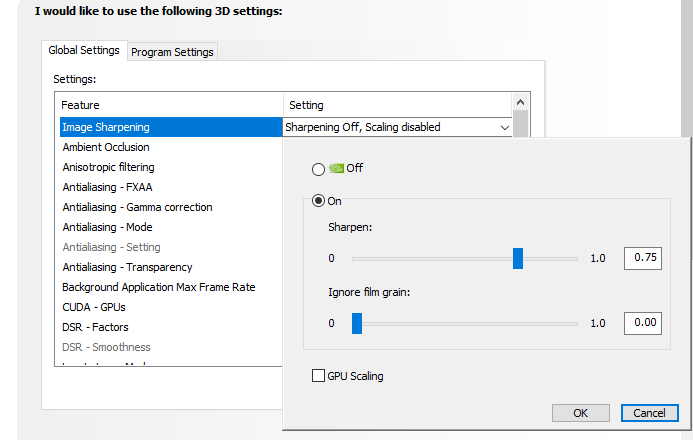Open the Global Settings tab
Image resolution: width=693 pixels, height=440 pixels.
click(84, 50)
